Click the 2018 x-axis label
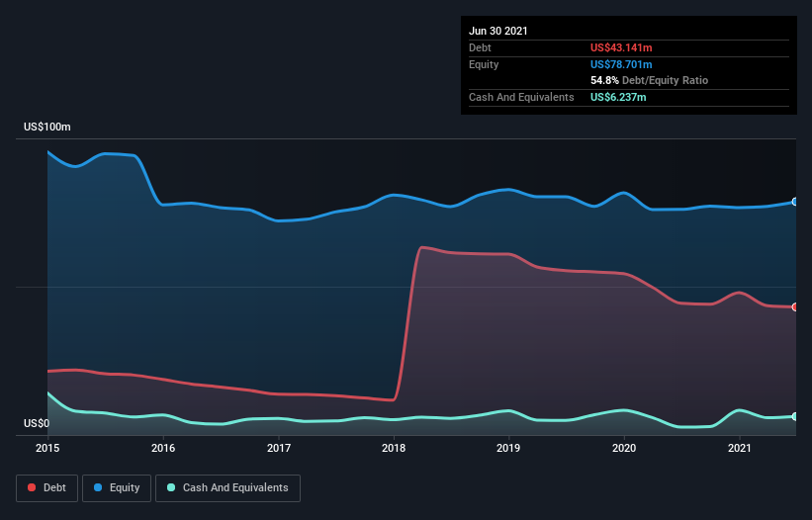 [x=394, y=448]
